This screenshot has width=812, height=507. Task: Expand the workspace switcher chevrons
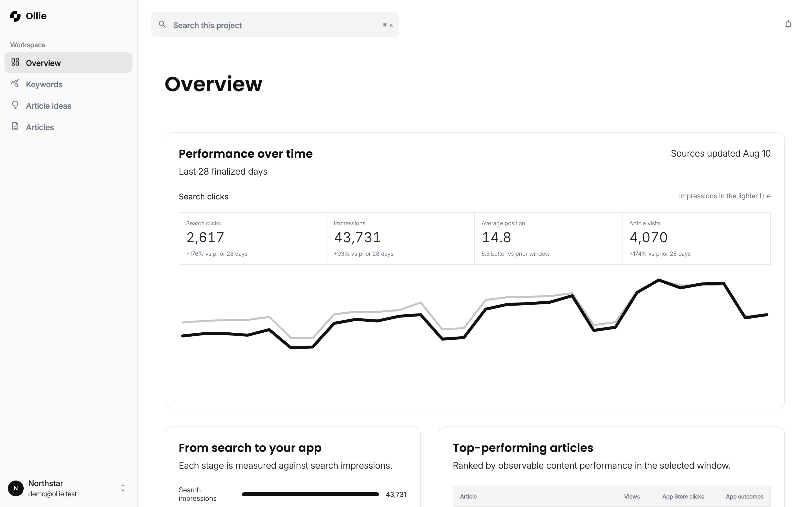pyautogui.click(x=123, y=488)
